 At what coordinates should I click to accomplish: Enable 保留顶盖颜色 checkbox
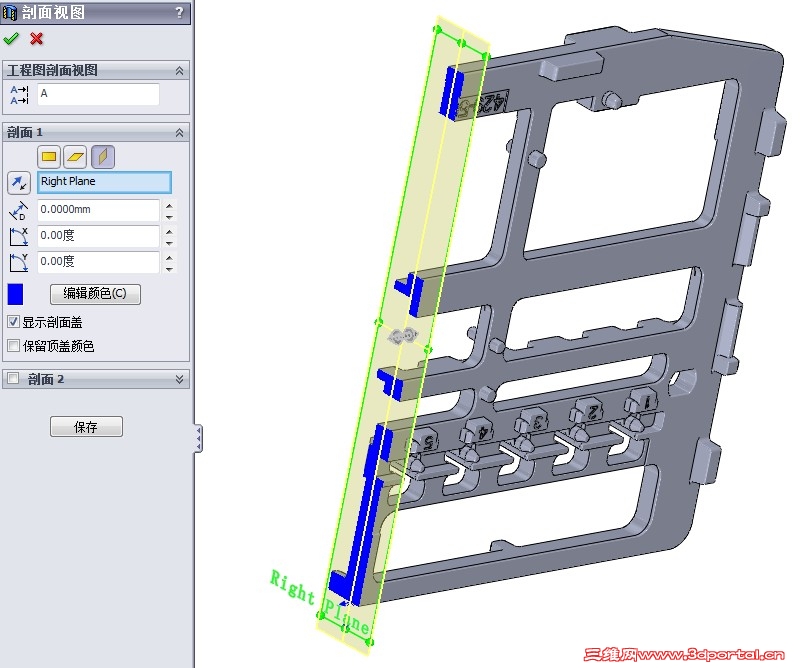pos(13,345)
